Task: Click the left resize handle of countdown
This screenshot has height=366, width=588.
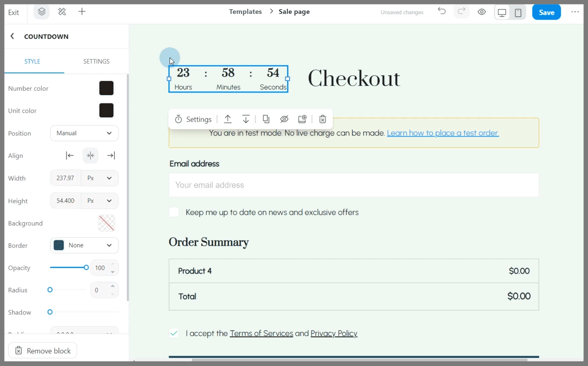Action: pos(169,79)
